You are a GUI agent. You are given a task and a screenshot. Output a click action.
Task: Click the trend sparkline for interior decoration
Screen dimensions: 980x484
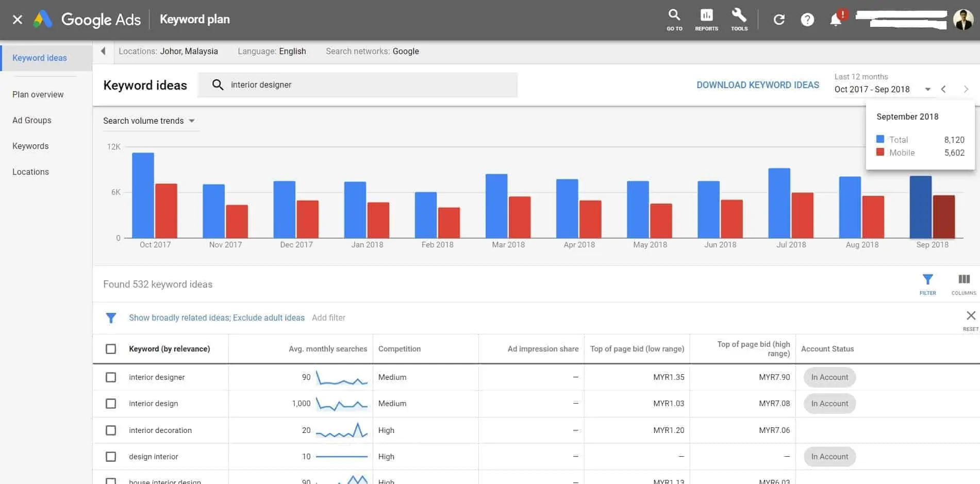pos(341,430)
